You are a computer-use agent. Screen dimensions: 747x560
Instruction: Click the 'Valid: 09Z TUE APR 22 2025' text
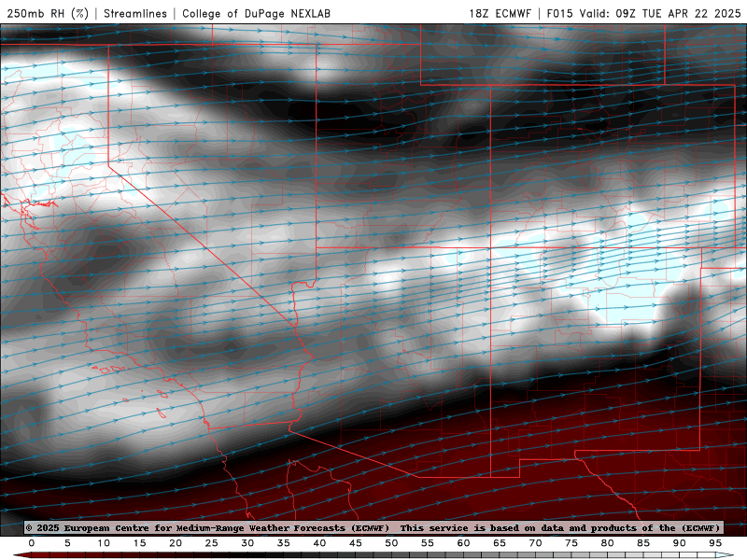[x=660, y=13]
